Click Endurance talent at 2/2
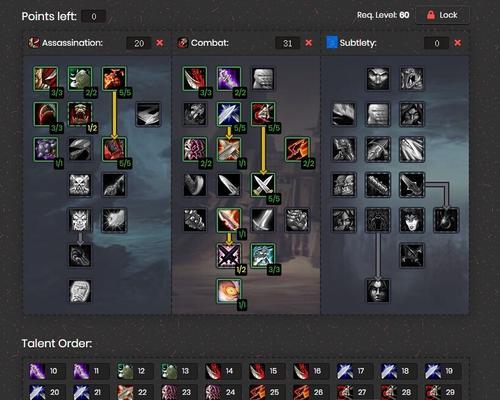This screenshot has width=500, height=400. 195,149
